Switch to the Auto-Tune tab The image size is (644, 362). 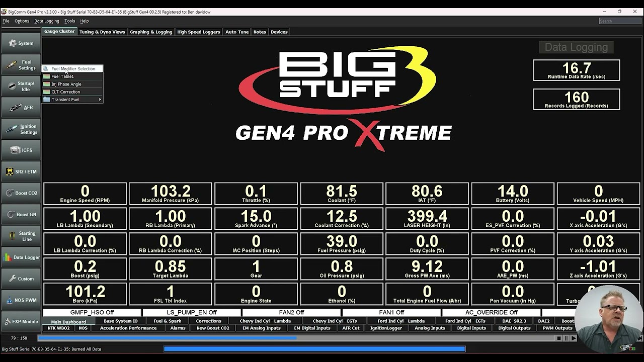point(237,32)
